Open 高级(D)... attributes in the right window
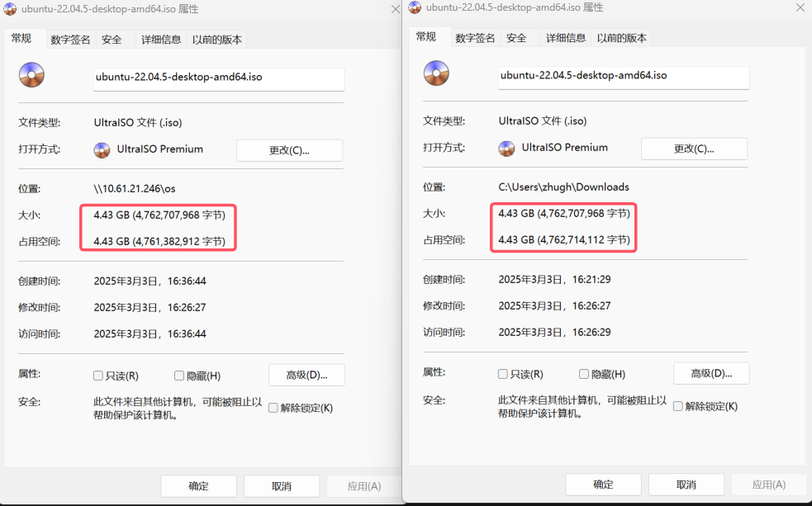 (711, 374)
